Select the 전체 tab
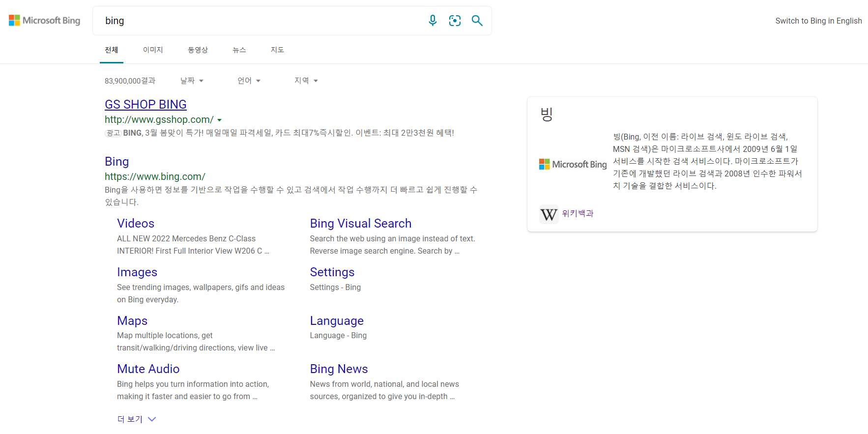This screenshot has height=434, width=868. coord(112,50)
